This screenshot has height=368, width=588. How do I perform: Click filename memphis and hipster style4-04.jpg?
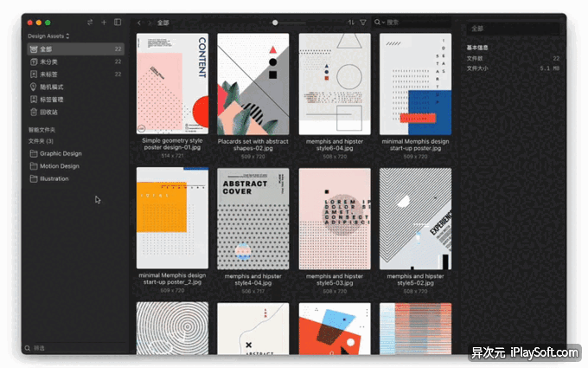253,280
